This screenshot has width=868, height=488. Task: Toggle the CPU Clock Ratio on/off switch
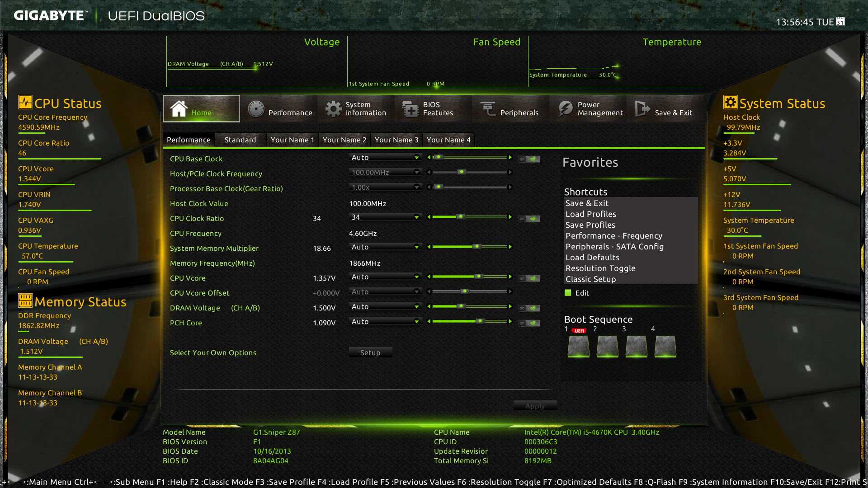[x=529, y=219]
